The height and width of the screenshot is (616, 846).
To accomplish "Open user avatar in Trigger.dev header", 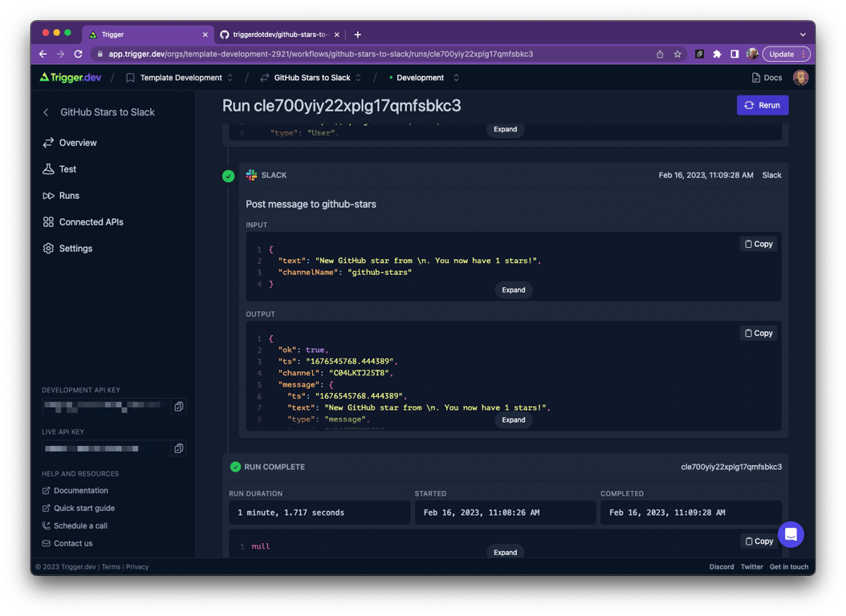I will pos(801,78).
